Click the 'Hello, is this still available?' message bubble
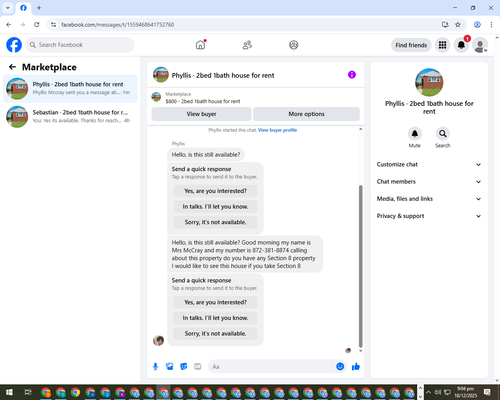The height and width of the screenshot is (400, 500). coord(206,155)
